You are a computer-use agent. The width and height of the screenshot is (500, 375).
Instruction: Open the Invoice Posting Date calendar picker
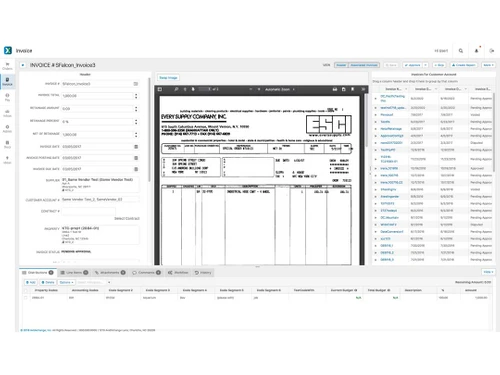point(136,158)
